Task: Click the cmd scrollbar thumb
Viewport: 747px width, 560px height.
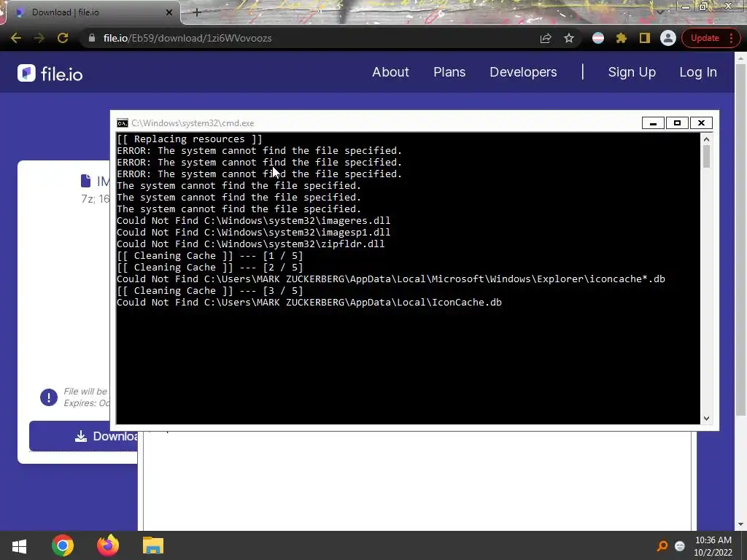Action: coord(706,157)
